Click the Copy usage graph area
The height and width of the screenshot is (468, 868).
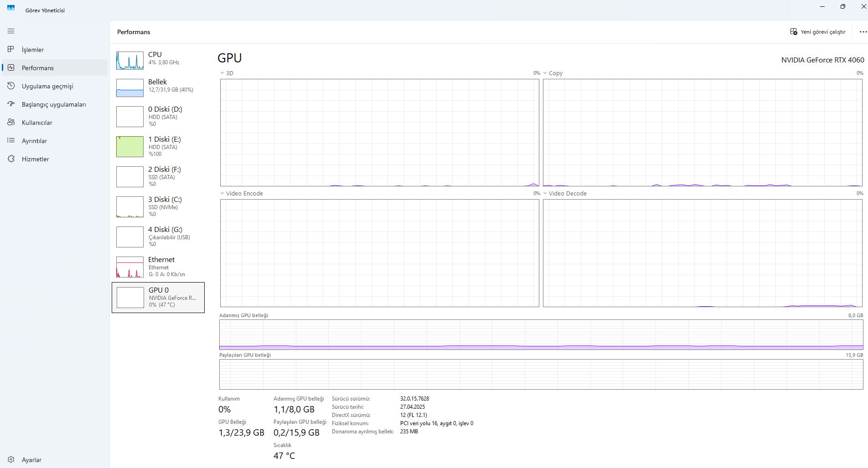pos(703,133)
